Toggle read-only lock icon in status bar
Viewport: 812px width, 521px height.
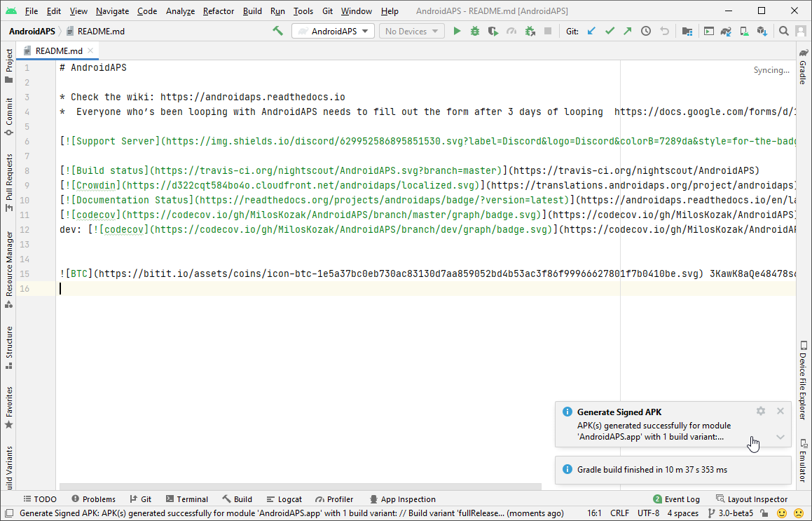coord(764,513)
